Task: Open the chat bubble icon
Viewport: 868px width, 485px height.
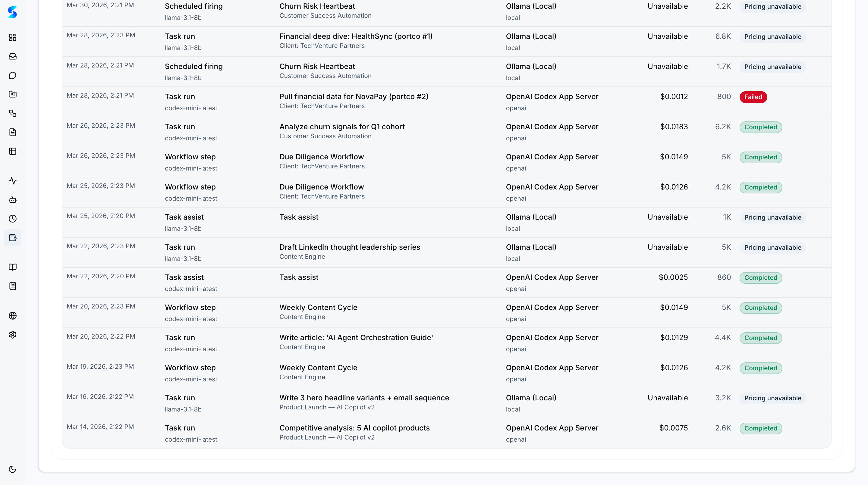Action: 12,75
